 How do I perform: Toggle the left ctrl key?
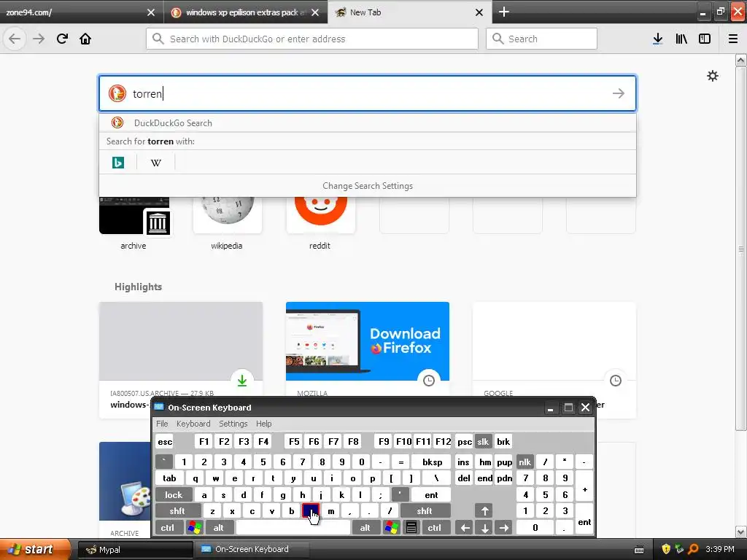(x=168, y=528)
